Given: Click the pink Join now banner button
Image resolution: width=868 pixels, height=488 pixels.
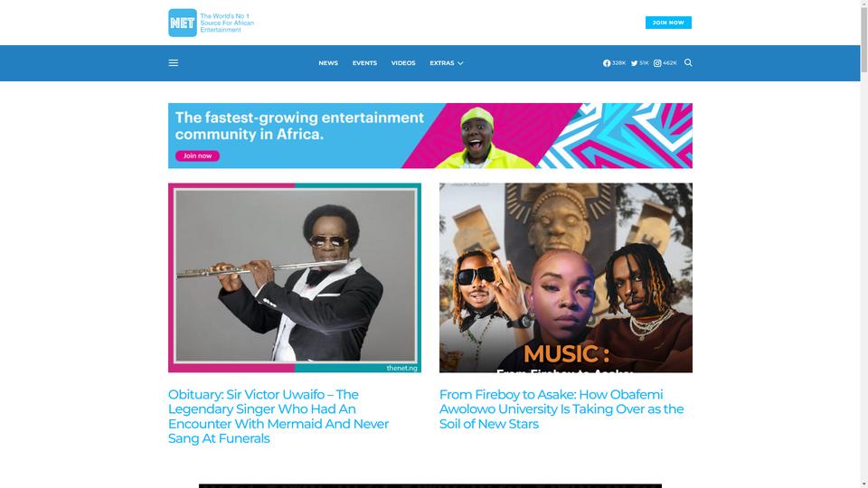Looking at the screenshot, I should pyautogui.click(x=198, y=156).
